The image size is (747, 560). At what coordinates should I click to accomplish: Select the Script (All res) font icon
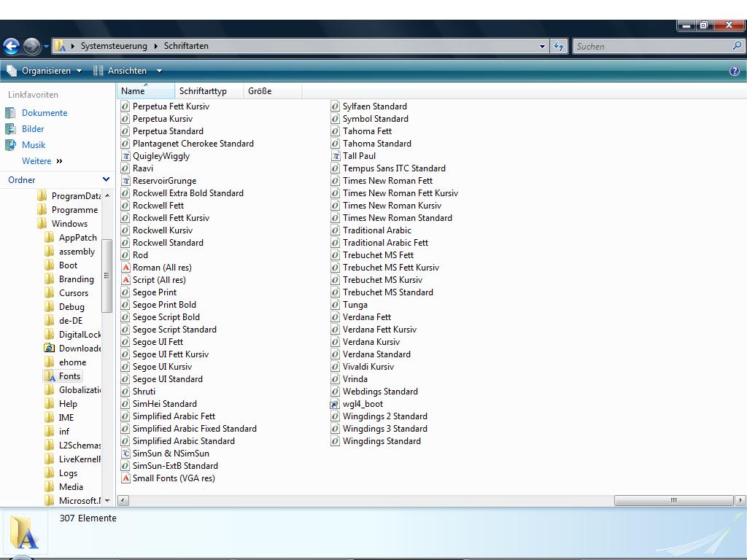(x=125, y=280)
